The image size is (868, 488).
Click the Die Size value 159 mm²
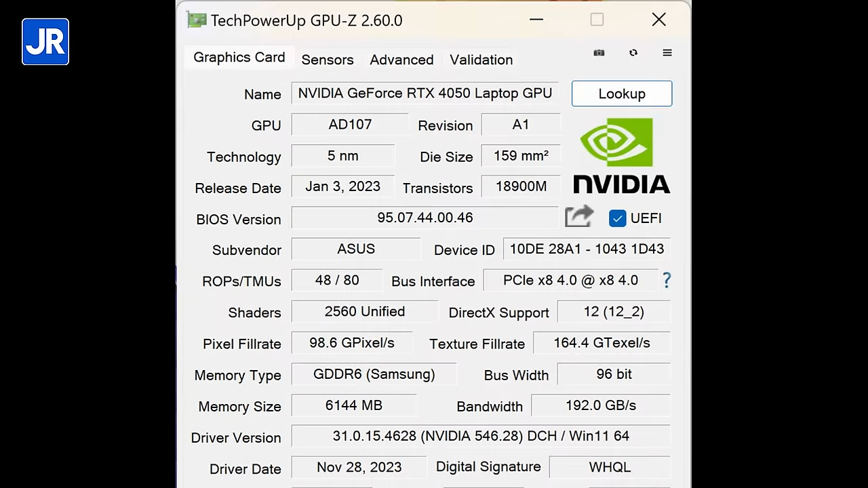point(521,156)
